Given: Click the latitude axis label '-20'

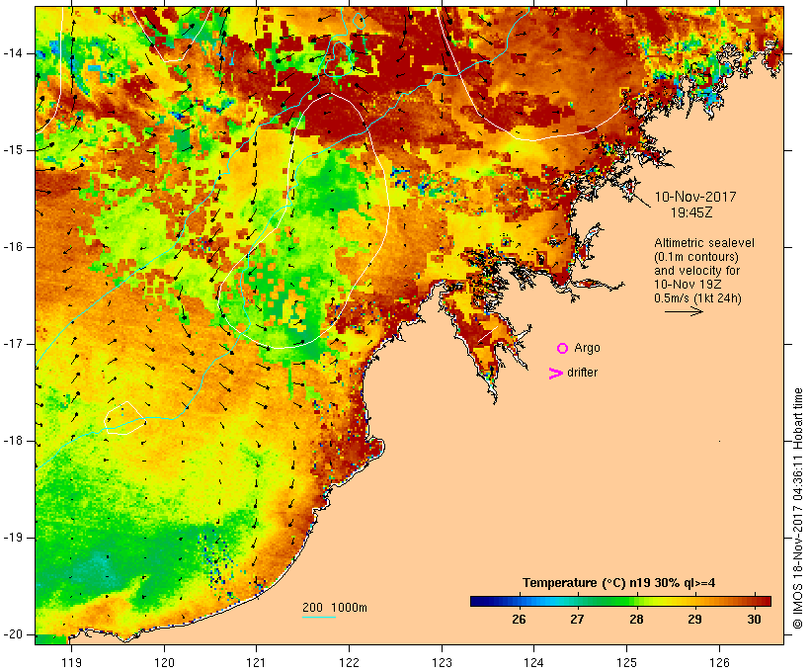Looking at the screenshot, I should click(x=13, y=634).
